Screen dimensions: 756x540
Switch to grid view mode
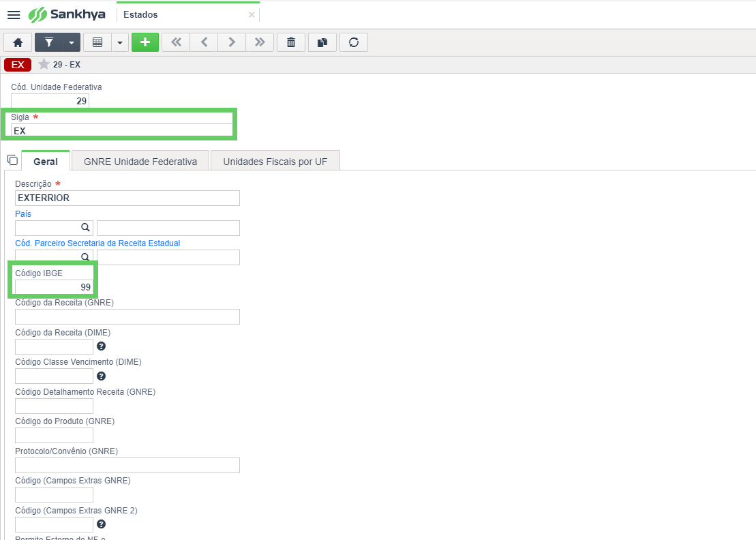coord(97,42)
